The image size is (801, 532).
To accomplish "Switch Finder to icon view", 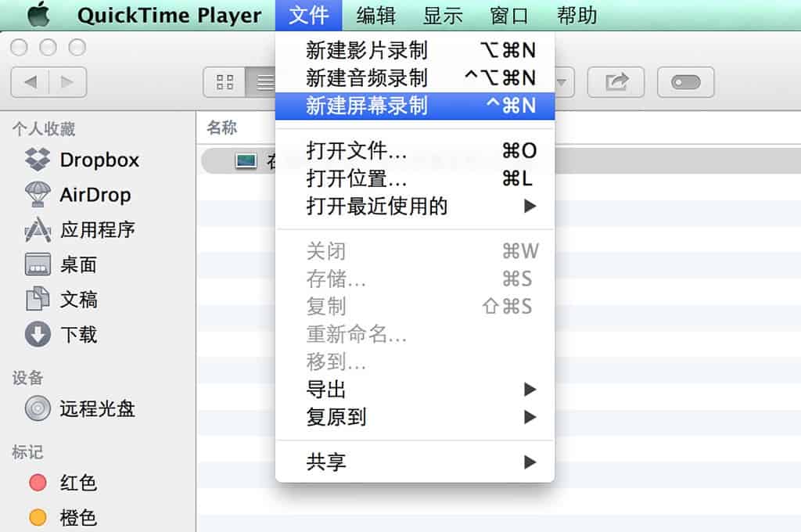I will point(224,82).
